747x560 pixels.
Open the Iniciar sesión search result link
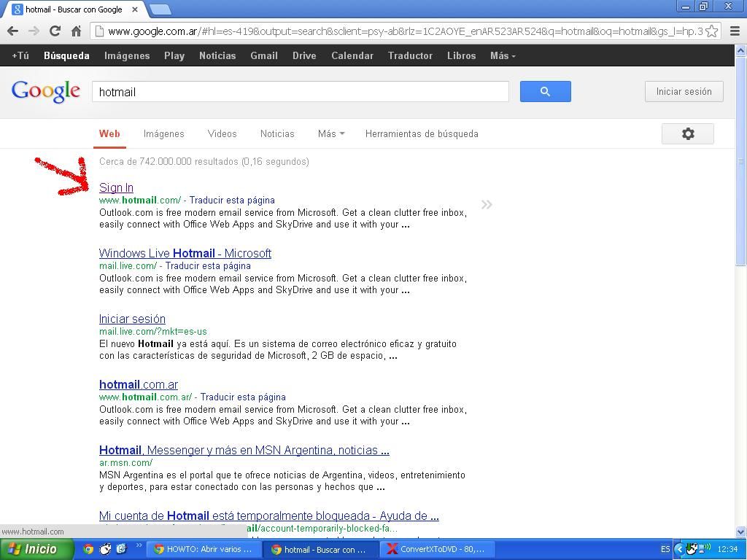[x=133, y=319]
